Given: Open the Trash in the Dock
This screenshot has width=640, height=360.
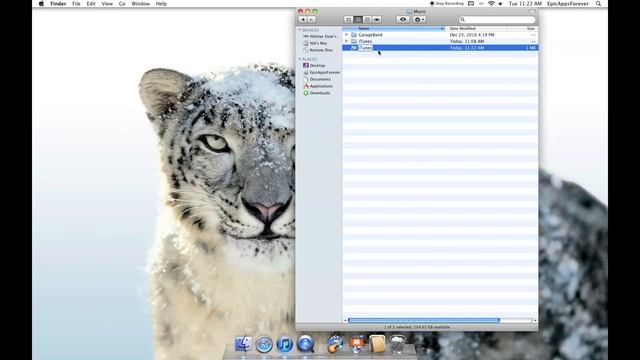Looking at the screenshot, I should point(398,344).
